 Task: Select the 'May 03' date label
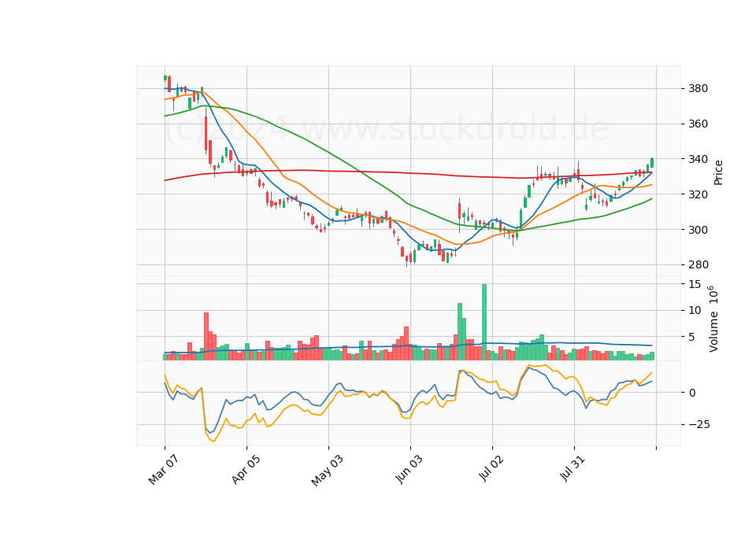[328, 471]
